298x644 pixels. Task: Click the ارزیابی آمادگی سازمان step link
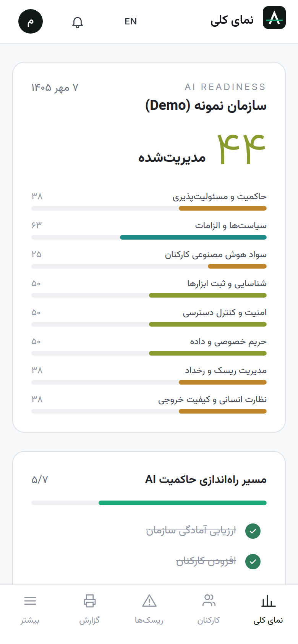coord(191,531)
